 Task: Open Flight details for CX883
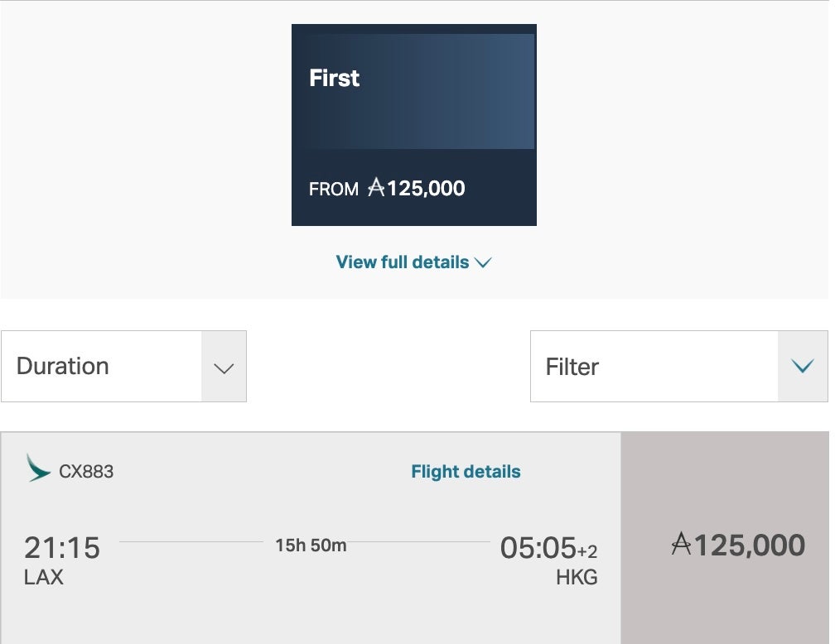466,472
